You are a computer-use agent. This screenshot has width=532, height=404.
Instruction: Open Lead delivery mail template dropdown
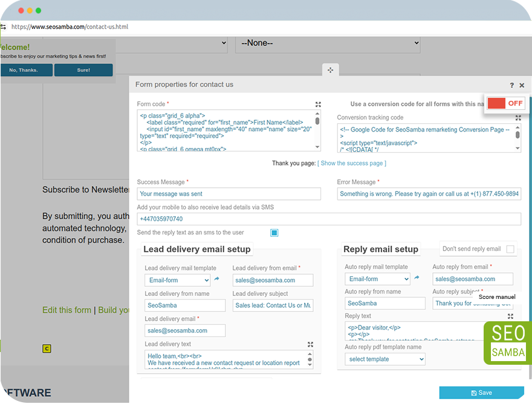(x=178, y=280)
